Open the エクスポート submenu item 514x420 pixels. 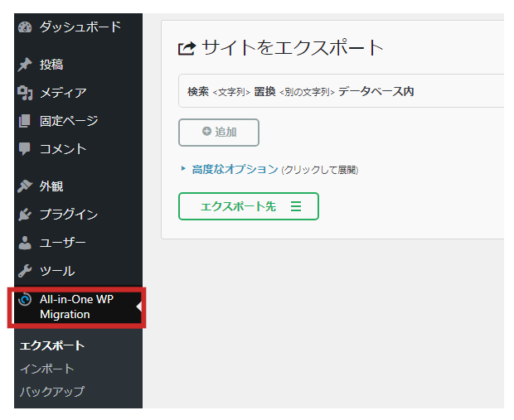52,345
